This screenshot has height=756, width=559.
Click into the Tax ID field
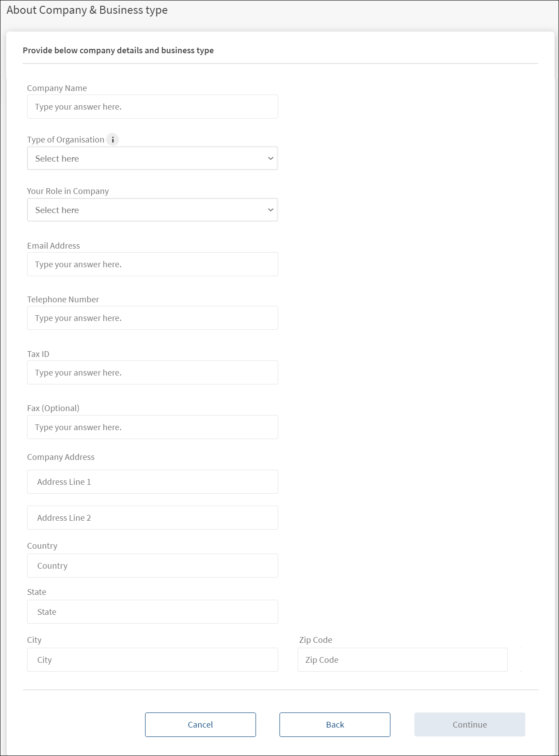tap(152, 372)
